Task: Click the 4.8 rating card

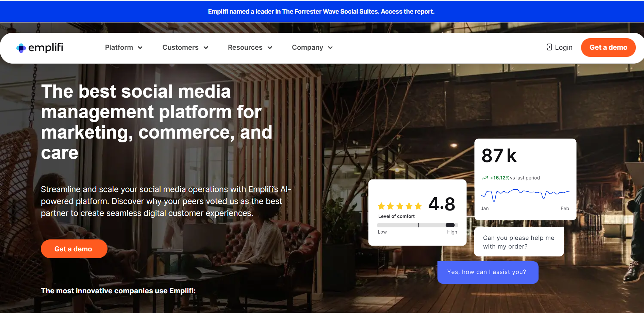Action: point(417,213)
